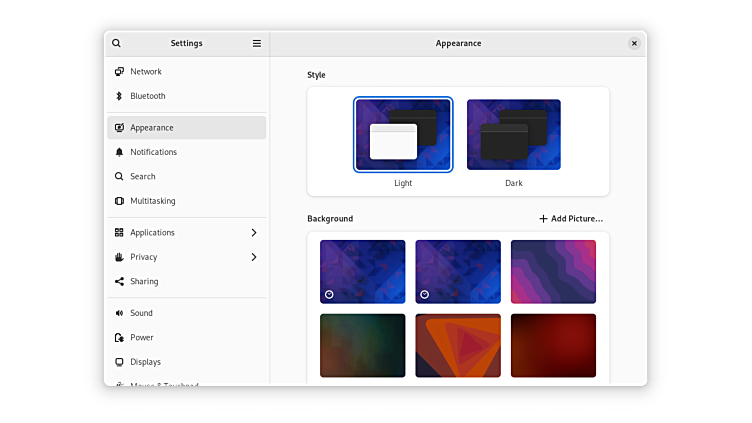The width and height of the screenshot is (752, 423).
Task: Click the Sharing icon in sidebar
Action: (x=119, y=282)
